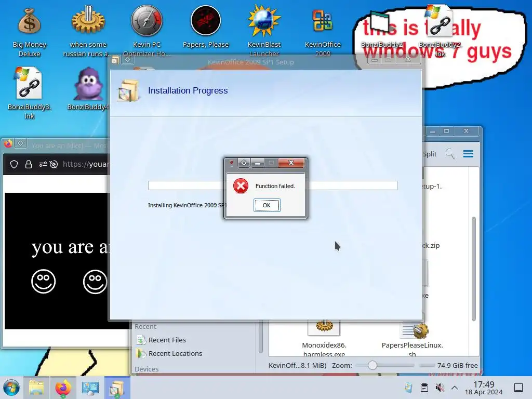The width and height of the screenshot is (532, 399).
Task: Open the KevinBlast Launcher desktop icon
Action: coord(264,32)
